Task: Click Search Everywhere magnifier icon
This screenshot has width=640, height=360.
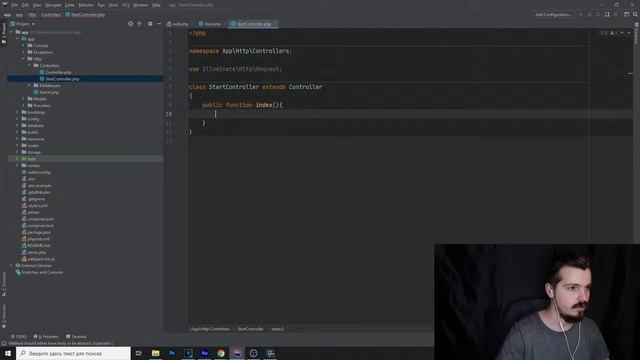Action: click(x=635, y=14)
